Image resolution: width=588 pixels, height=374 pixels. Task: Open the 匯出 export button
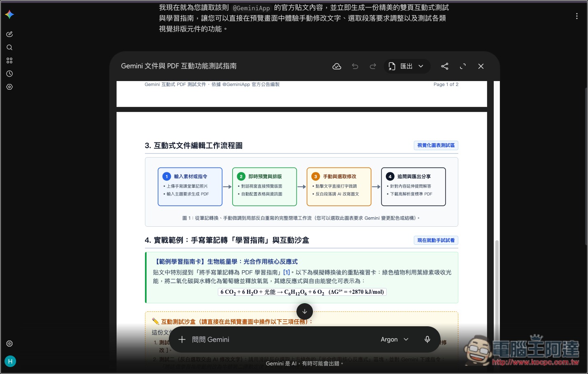pos(407,66)
